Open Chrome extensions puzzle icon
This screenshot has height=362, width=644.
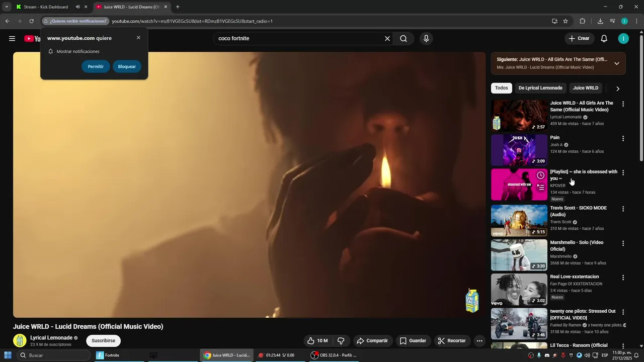point(583,21)
